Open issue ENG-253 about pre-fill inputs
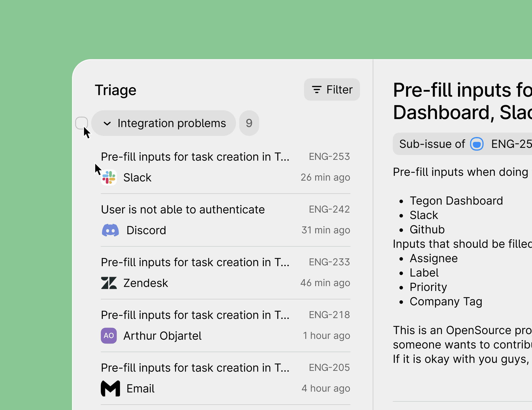This screenshot has height=410, width=532. pos(195,157)
